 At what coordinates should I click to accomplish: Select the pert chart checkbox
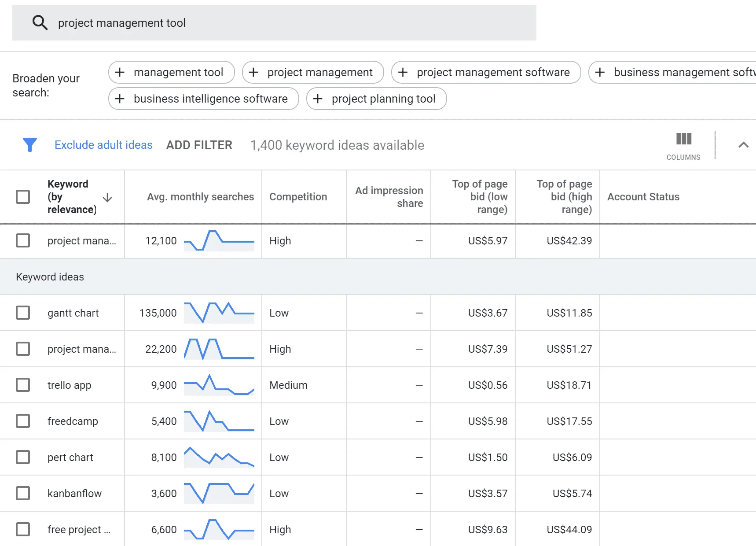click(x=23, y=457)
